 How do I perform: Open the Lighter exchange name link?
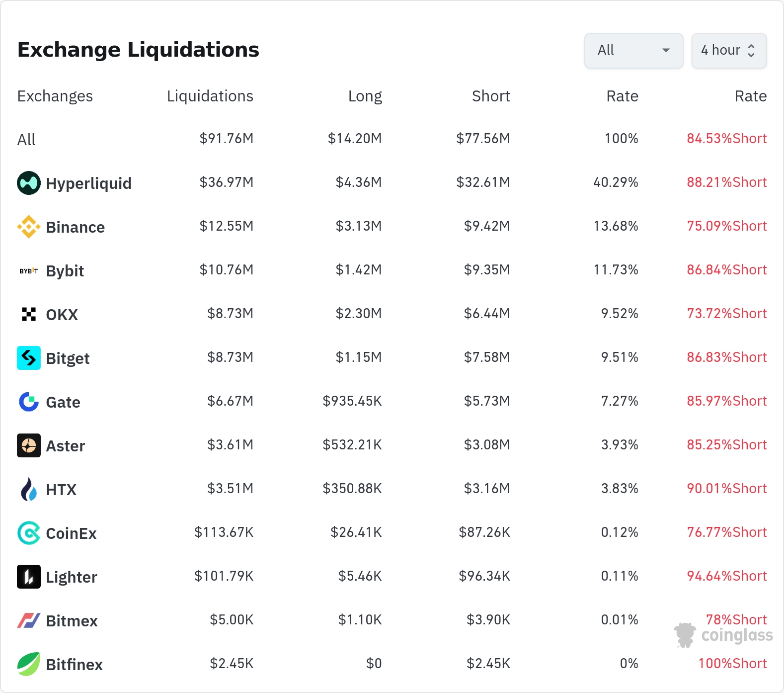point(72,577)
